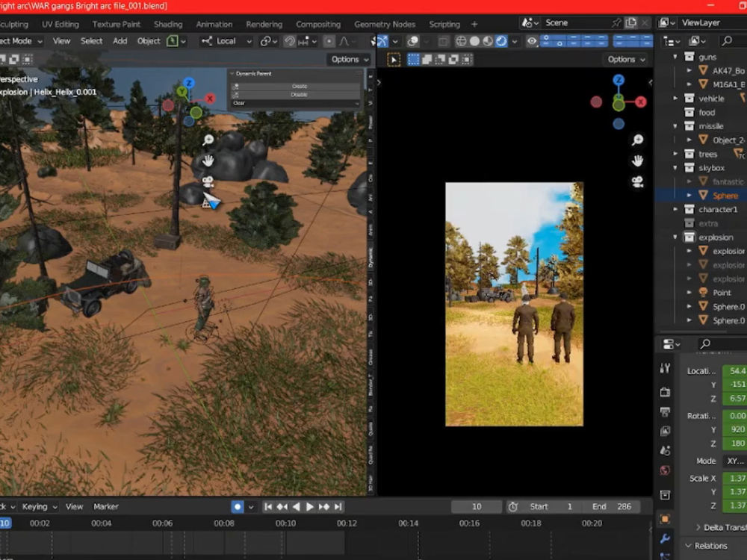Click the camera view icon in the right viewport
747x560 pixels.
pyautogui.click(x=637, y=181)
